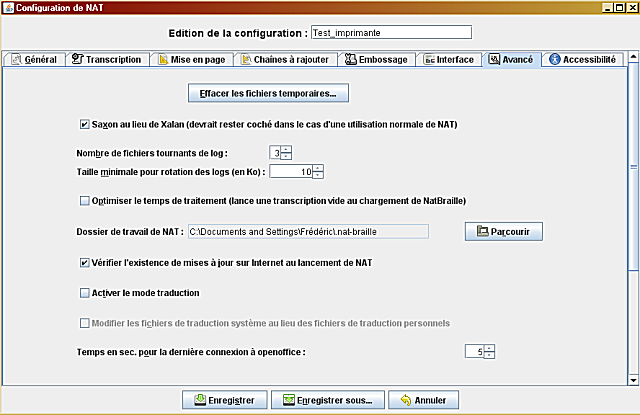
Task: Enable Activer le mode traduction
Action: (84, 293)
